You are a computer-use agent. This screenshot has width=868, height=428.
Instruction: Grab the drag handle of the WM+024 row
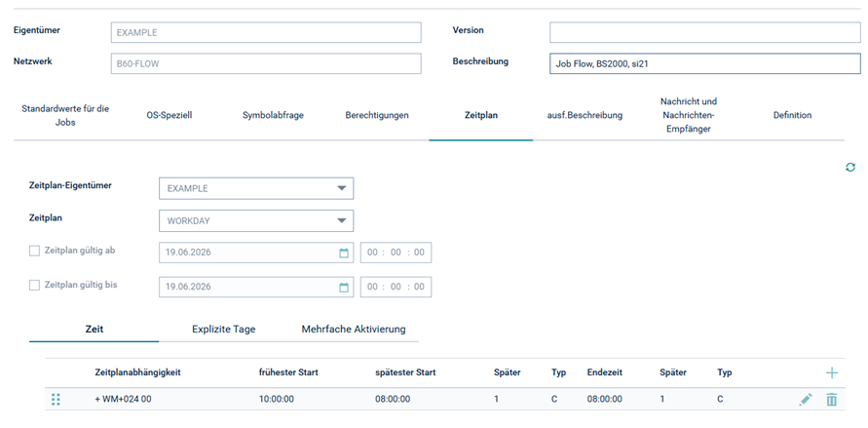point(56,399)
